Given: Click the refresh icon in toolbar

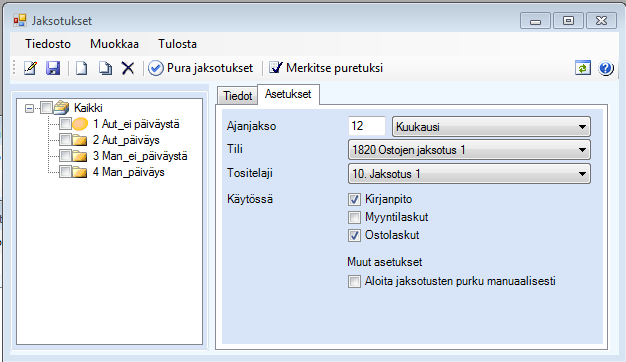Looking at the screenshot, I should coord(583,68).
